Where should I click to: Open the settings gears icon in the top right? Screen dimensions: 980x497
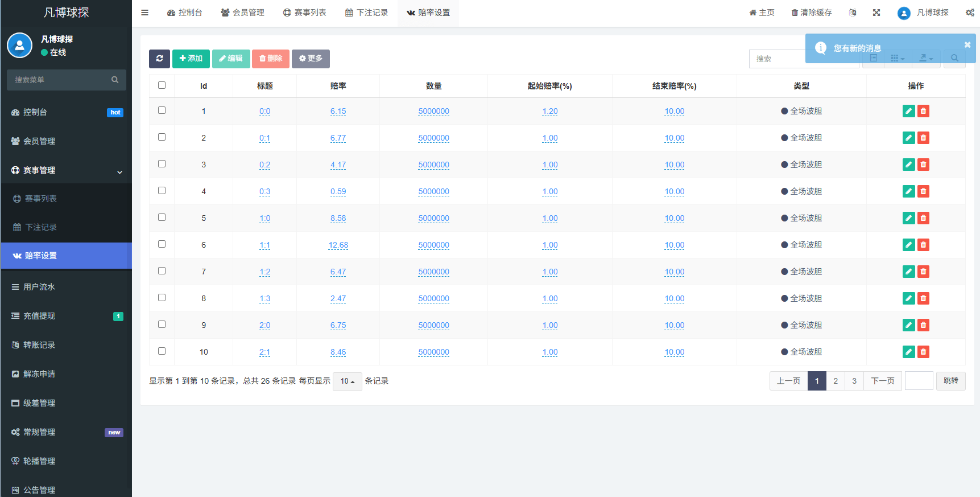(x=970, y=13)
